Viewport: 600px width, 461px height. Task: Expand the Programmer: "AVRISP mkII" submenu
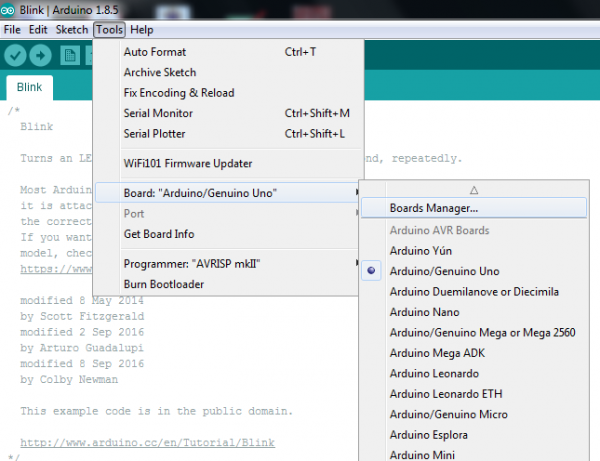pos(227,264)
